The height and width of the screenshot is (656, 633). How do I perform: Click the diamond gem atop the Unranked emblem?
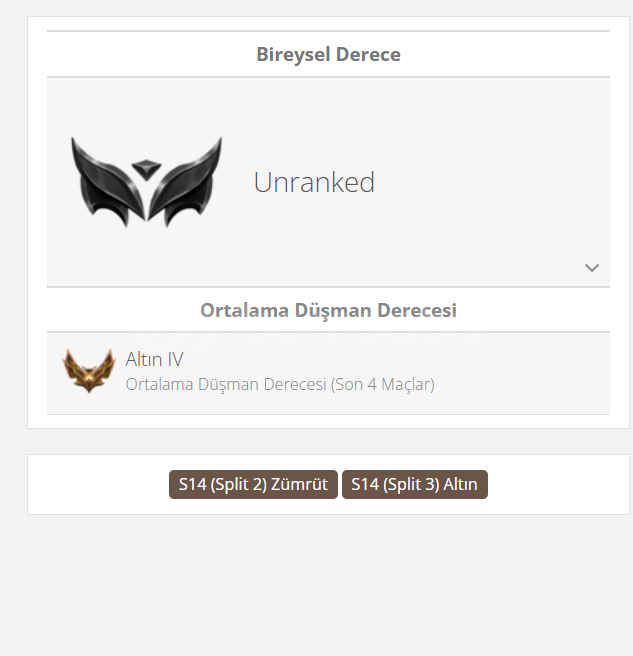pyautogui.click(x=146, y=169)
